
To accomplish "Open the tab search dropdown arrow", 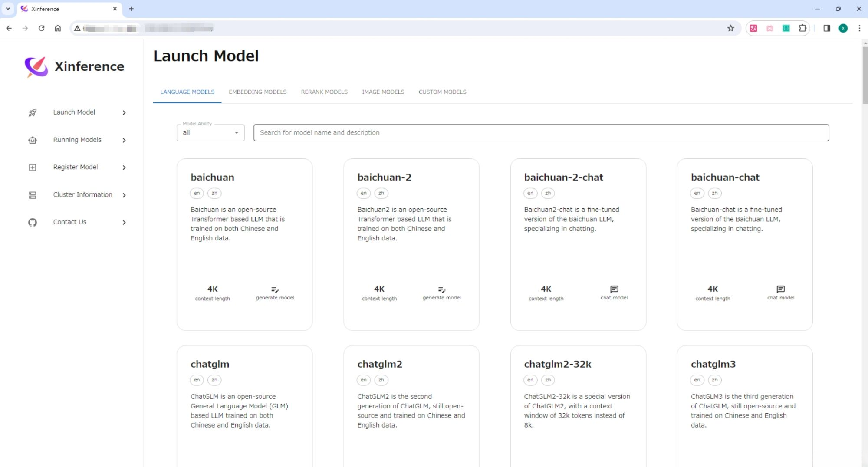I will 8,9.
